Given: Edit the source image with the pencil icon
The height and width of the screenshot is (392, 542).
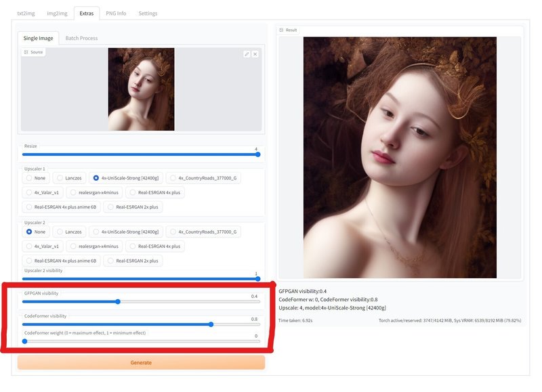Looking at the screenshot, I should (247, 53).
